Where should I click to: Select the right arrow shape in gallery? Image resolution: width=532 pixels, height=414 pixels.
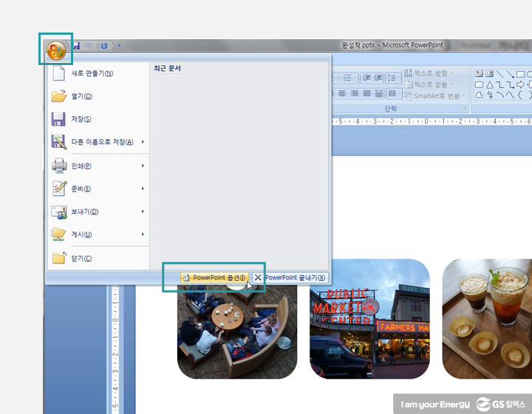tap(520, 84)
